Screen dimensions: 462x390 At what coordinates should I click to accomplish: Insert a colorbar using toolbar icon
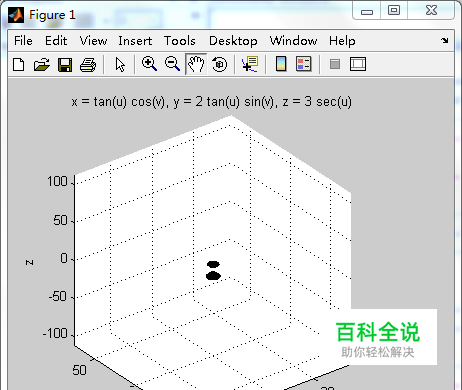[x=281, y=64]
